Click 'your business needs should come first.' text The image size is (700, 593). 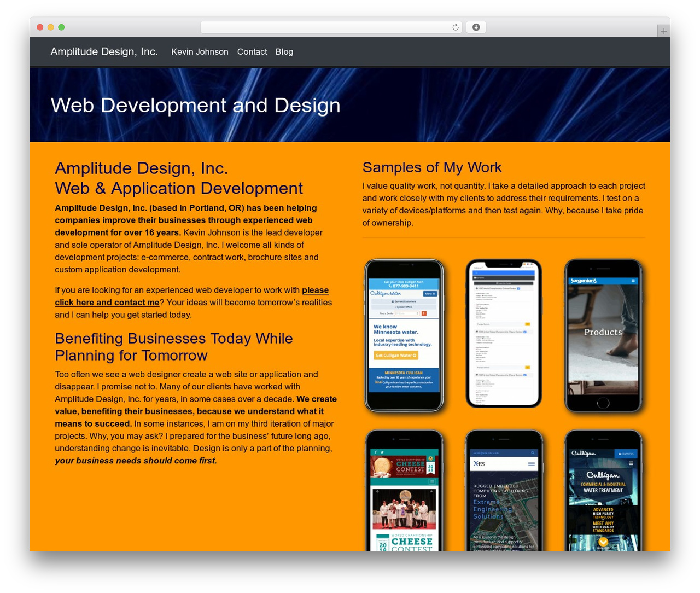coord(136,461)
